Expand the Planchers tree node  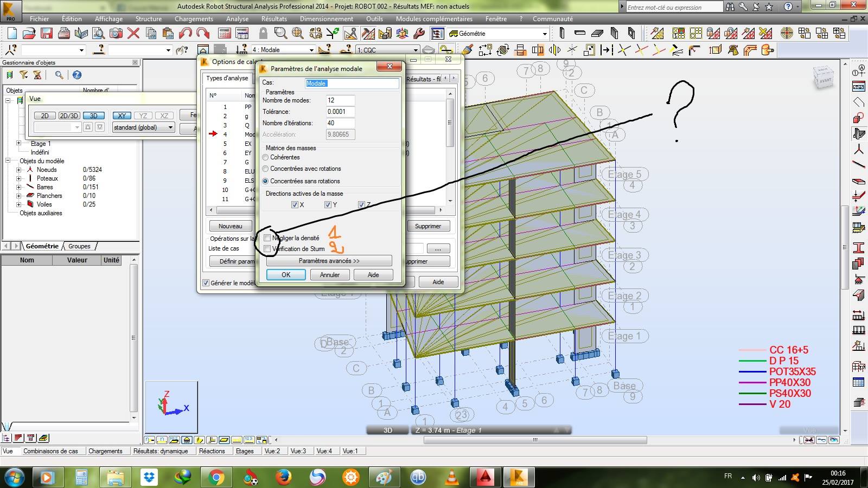18,196
